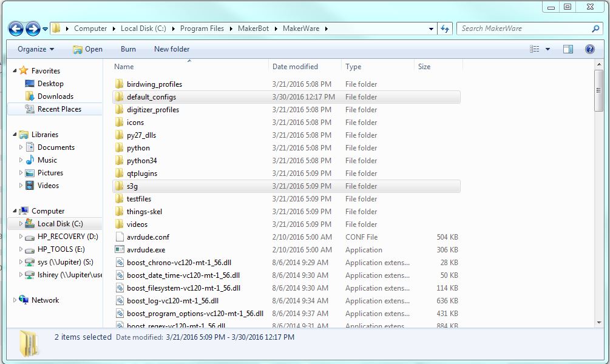Screen dimensions: 610x364
Task: Select the birdwing_profiles folder icon
Action: click(120, 84)
